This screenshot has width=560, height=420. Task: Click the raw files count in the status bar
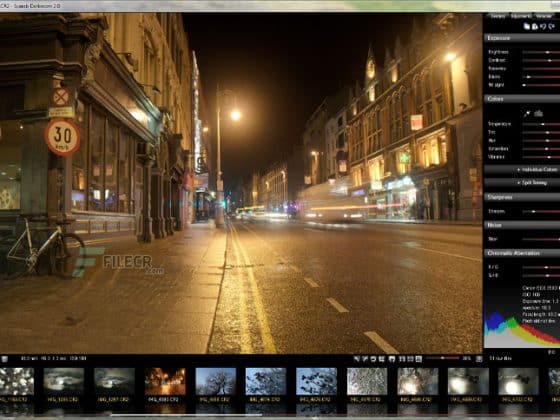(x=500, y=358)
